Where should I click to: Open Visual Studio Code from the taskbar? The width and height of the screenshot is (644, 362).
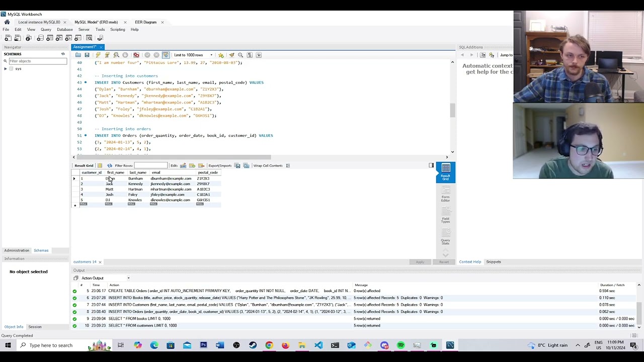[318, 345]
